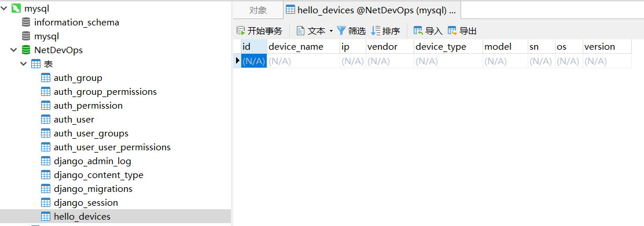Click the (N/A) cell under sn
Image resolution: width=644 pixels, height=226 pixels.
[x=542, y=61]
